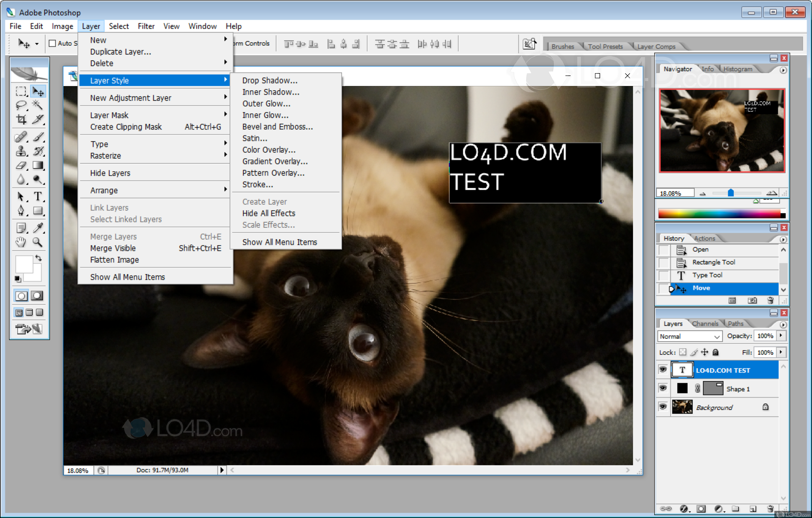Select the Clone Stamp tool

coord(21,151)
